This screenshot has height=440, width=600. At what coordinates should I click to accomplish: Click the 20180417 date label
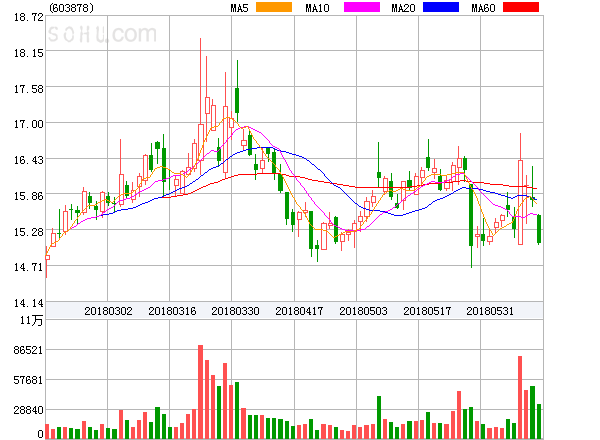point(299,311)
